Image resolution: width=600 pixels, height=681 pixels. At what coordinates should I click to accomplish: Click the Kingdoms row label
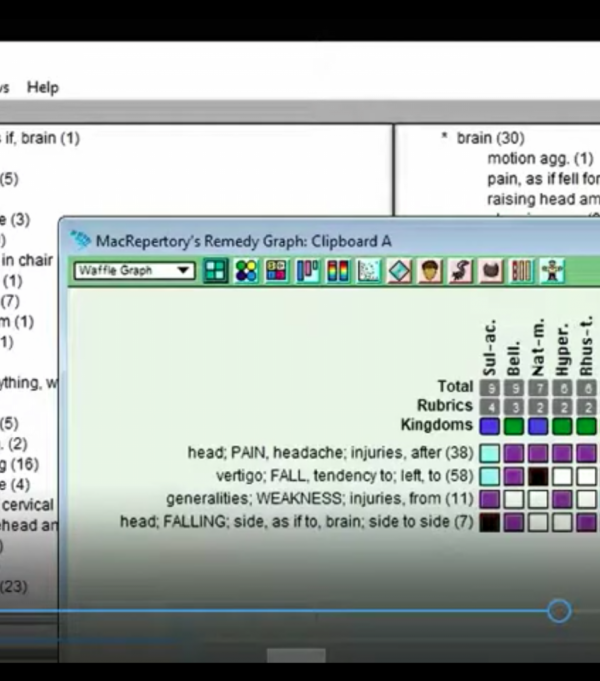437,424
